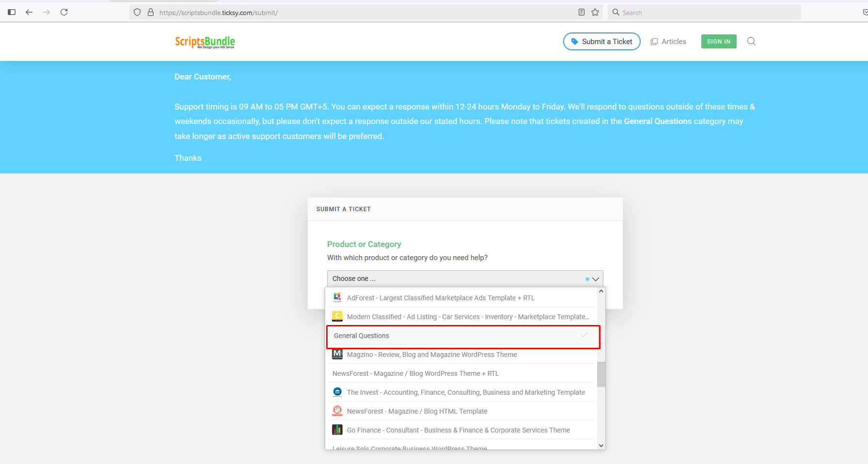868x464 pixels.
Task: Click the browser URL address field
Action: (x=366, y=13)
